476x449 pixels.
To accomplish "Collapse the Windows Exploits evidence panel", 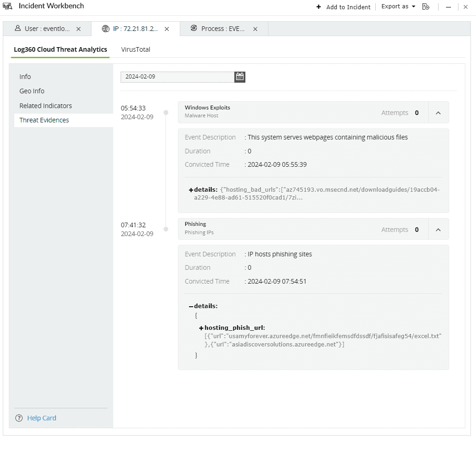I will tap(438, 112).
